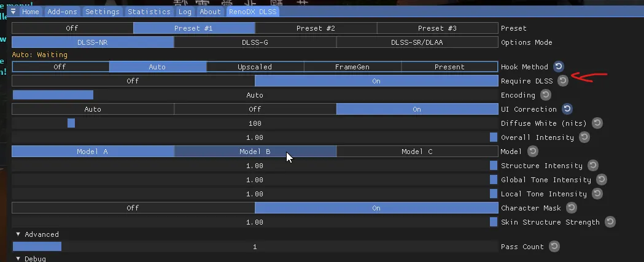The image size is (644, 262).
Task: Reset the Require DLSS option
Action: (x=563, y=81)
